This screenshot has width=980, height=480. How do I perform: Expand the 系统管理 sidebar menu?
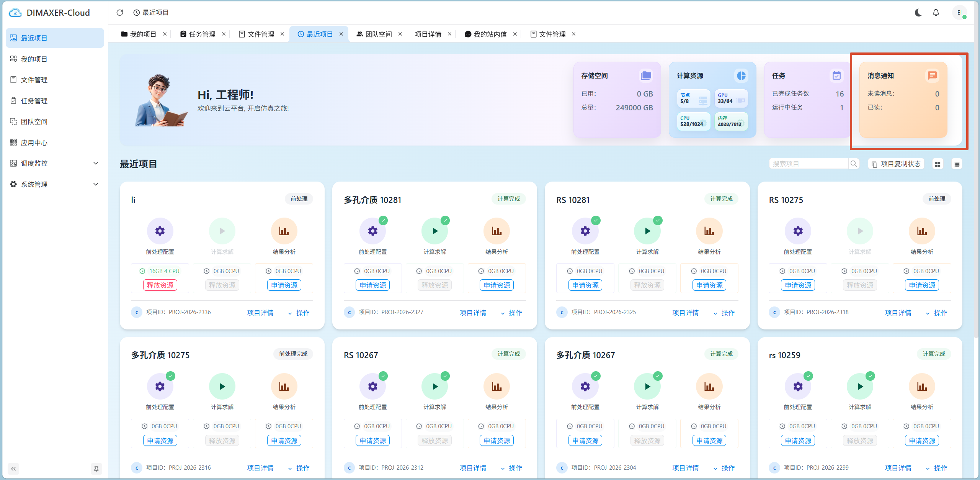click(x=55, y=184)
